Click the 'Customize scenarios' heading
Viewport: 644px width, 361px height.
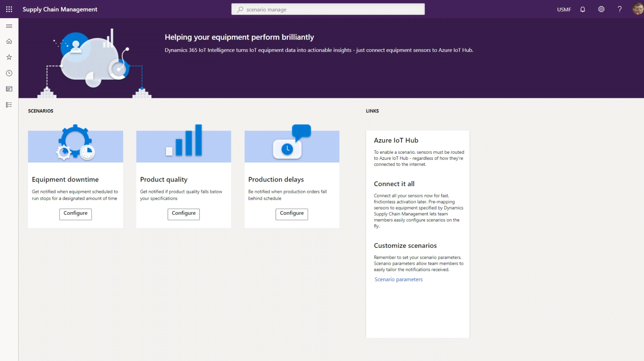tap(405, 245)
